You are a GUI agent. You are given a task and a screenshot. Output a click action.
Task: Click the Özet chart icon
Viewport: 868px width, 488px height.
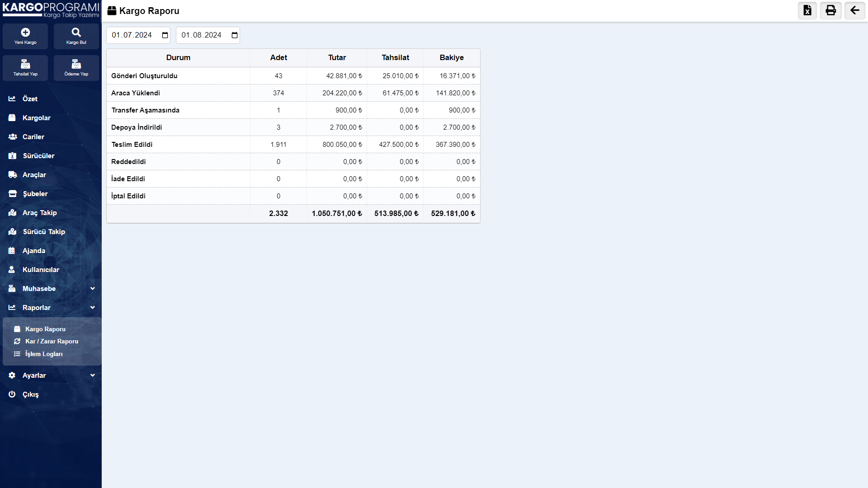pyautogui.click(x=12, y=99)
